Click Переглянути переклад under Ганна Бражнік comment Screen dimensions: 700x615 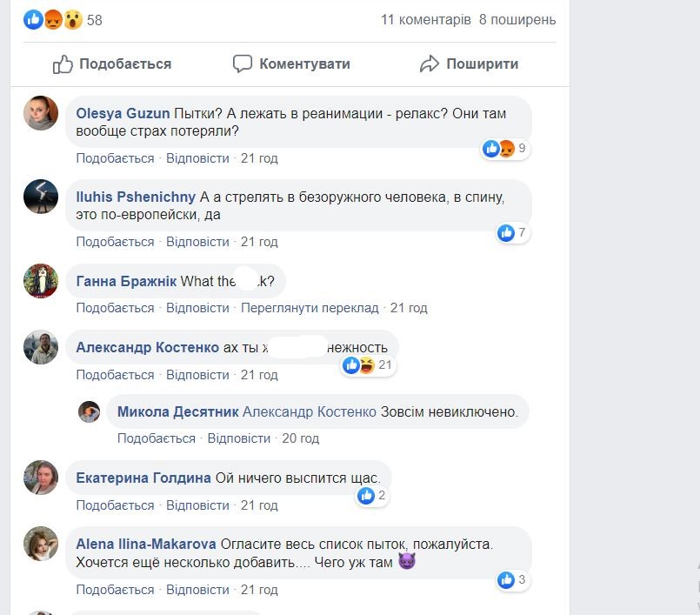point(310,308)
